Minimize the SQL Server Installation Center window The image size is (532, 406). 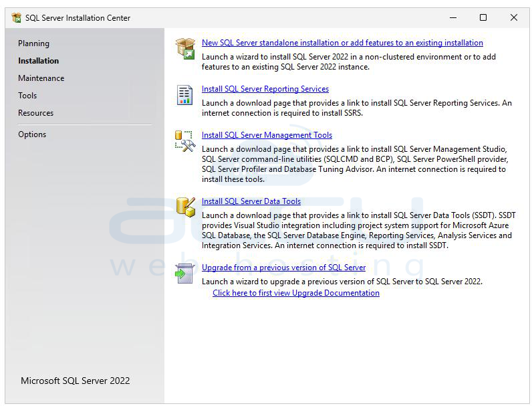point(452,18)
